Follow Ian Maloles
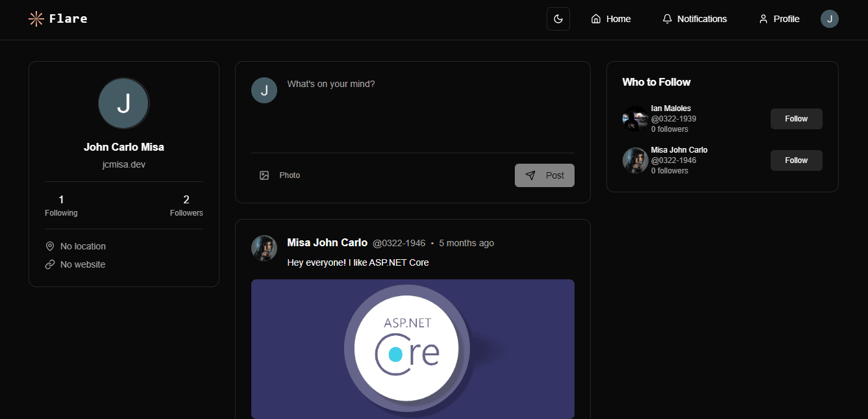Viewport: 868px width, 419px height. pyautogui.click(x=797, y=119)
